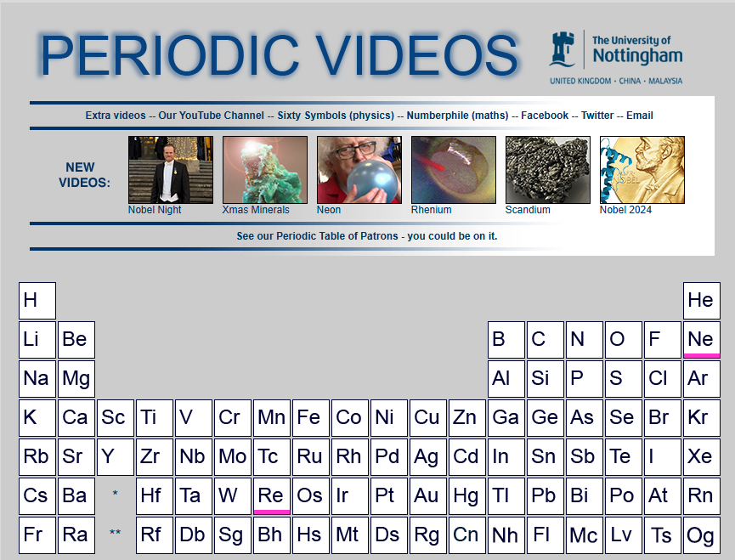Screen dimensions: 735x560
Task: Open the Numberphile maths link
Action: tap(457, 116)
